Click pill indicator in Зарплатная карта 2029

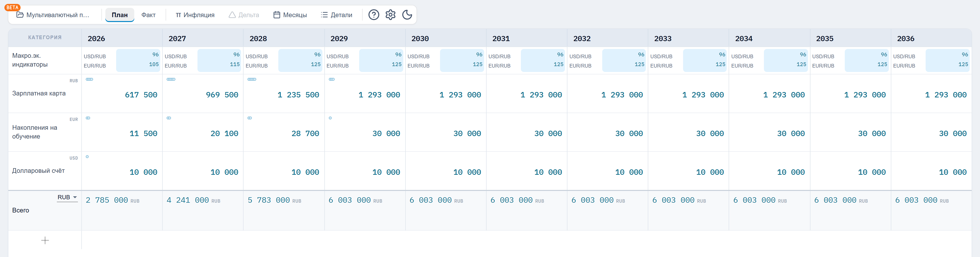[332, 80]
